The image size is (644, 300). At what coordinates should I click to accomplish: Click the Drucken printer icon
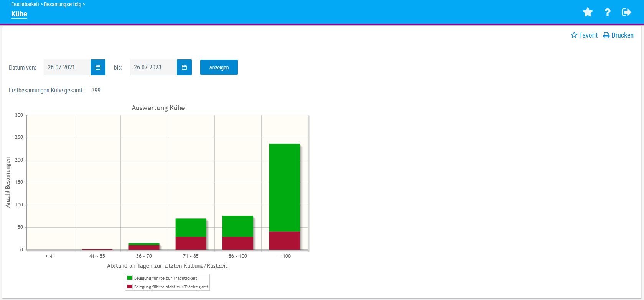click(x=606, y=35)
